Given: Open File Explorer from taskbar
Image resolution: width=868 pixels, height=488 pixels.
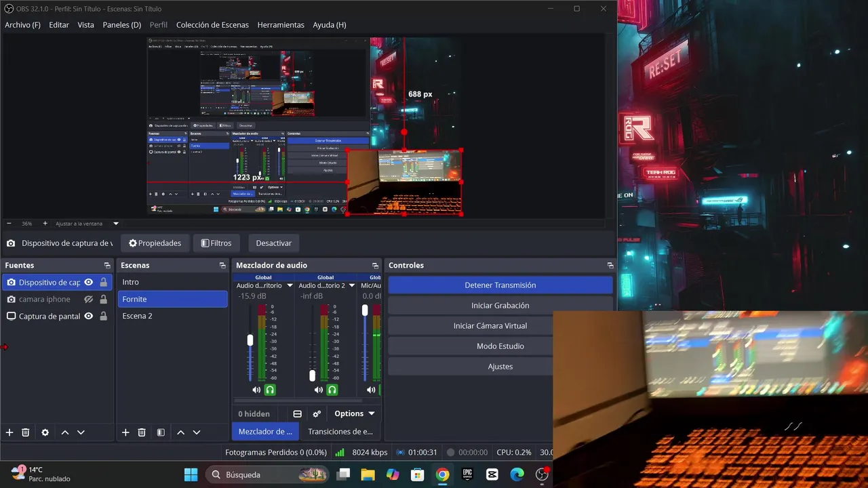Looking at the screenshot, I should tap(368, 474).
